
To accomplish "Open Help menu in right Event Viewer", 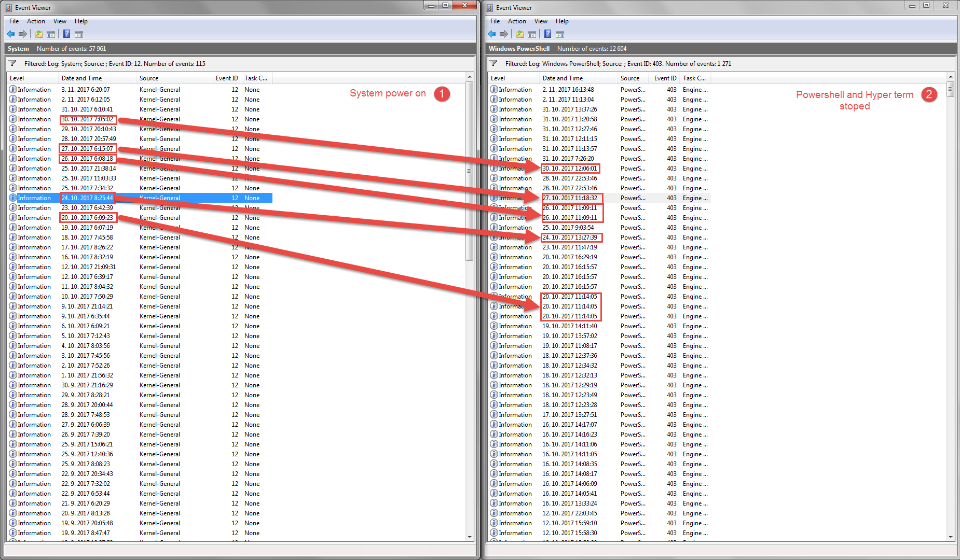I will (562, 21).
